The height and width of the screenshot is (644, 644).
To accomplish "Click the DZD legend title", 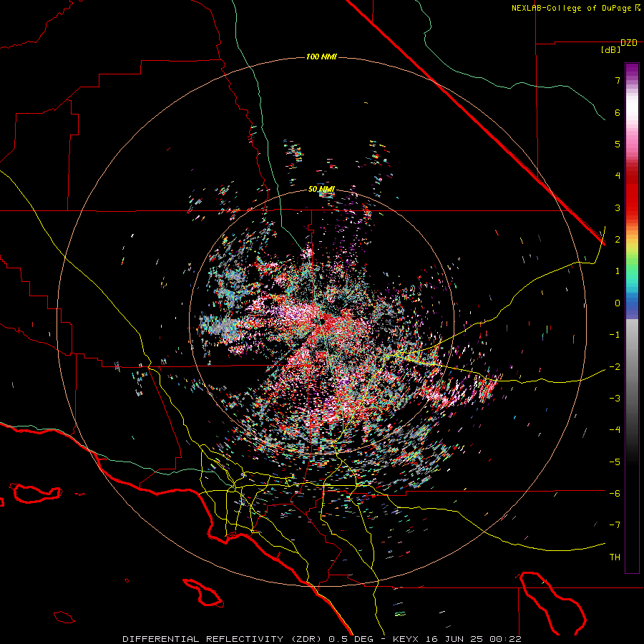I will 628,43.
